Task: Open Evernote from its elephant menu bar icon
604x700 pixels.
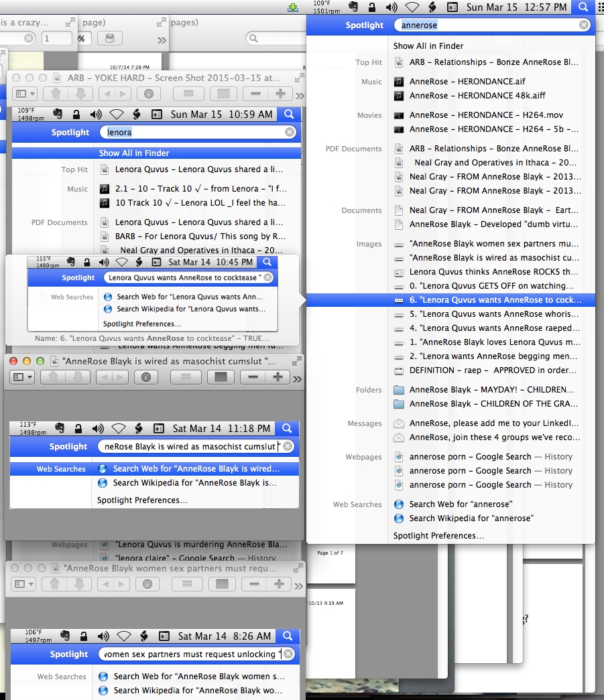Action: pos(355,7)
